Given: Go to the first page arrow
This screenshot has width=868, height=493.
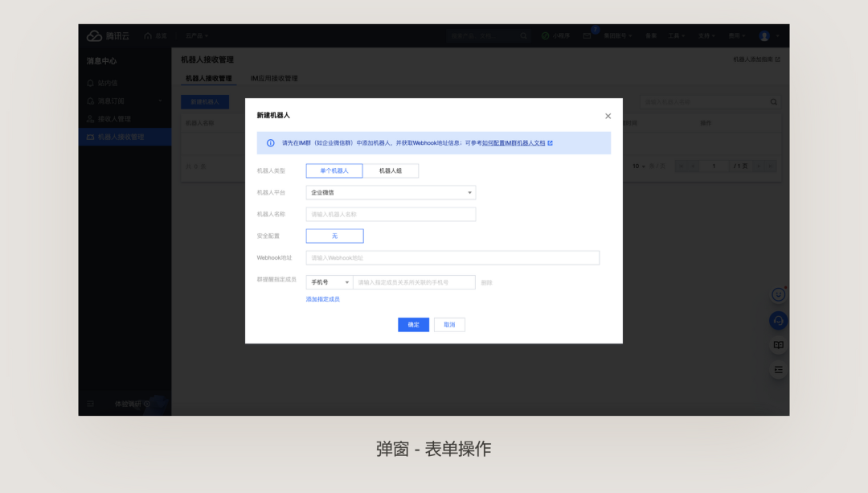Looking at the screenshot, I should click(x=681, y=166).
